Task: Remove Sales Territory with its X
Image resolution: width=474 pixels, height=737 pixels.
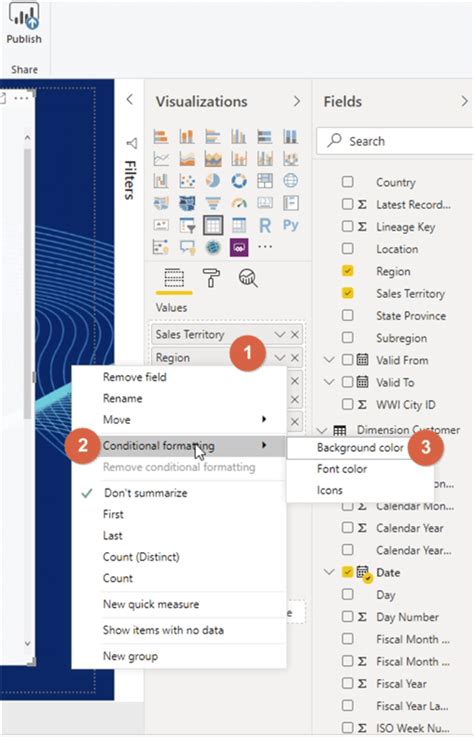Action: pyautogui.click(x=295, y=335)
